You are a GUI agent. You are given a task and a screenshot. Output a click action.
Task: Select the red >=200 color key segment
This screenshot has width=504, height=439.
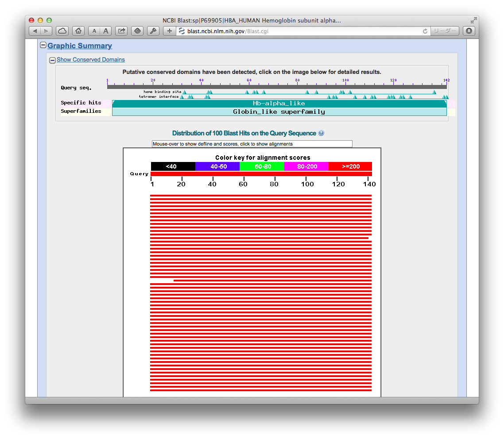click(x=350, y=166)
